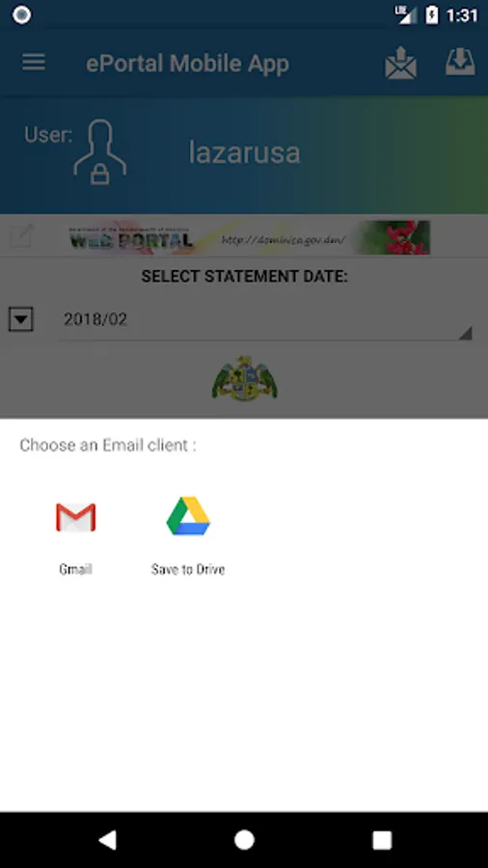
Task: Open the hamburger navigation menu
Action: (34, 62)
